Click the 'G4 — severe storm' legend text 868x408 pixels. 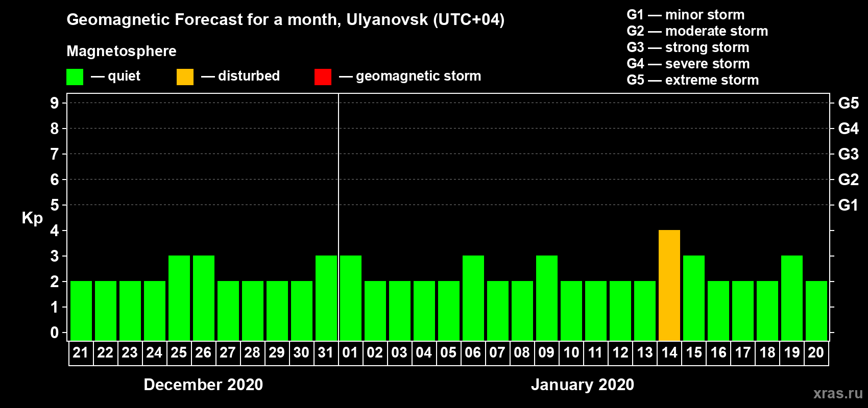point(688,64)
